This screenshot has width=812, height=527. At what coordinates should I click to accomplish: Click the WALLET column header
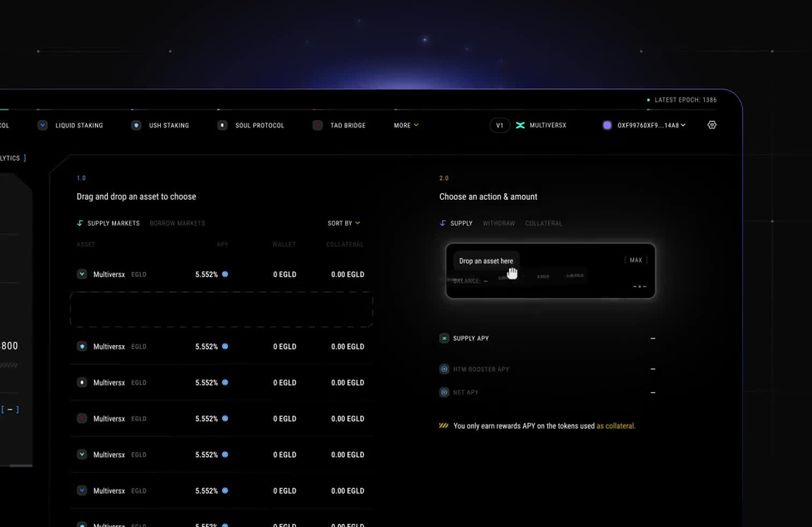(x=284, y=244)
